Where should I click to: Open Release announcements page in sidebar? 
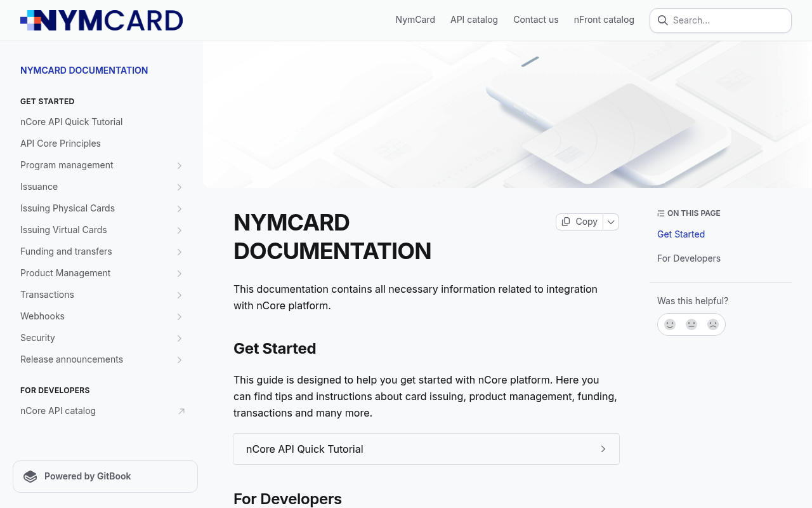point(72,359)
